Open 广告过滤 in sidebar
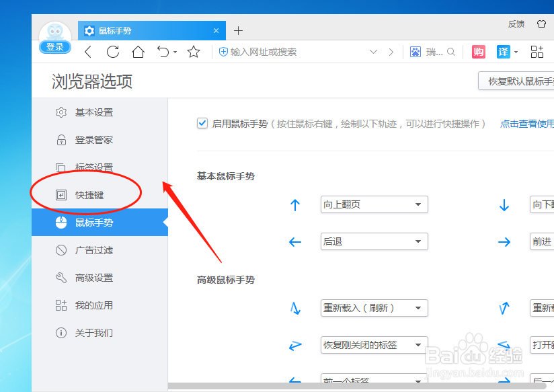The image size is (554, 392). coord(100,250)
